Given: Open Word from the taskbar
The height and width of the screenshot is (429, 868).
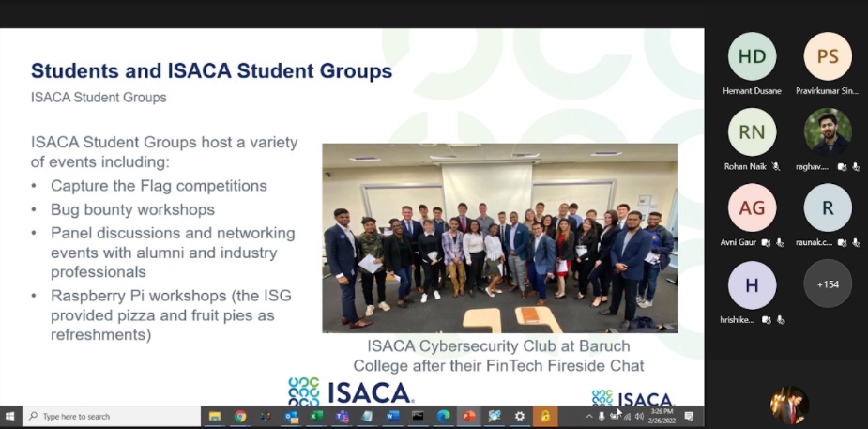Looking at the screenshot, I should [x=392, y=416].
